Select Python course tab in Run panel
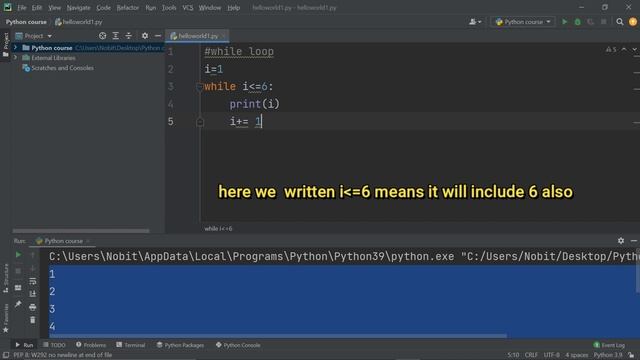The image size is (640, 360). [x=60, y=241]
